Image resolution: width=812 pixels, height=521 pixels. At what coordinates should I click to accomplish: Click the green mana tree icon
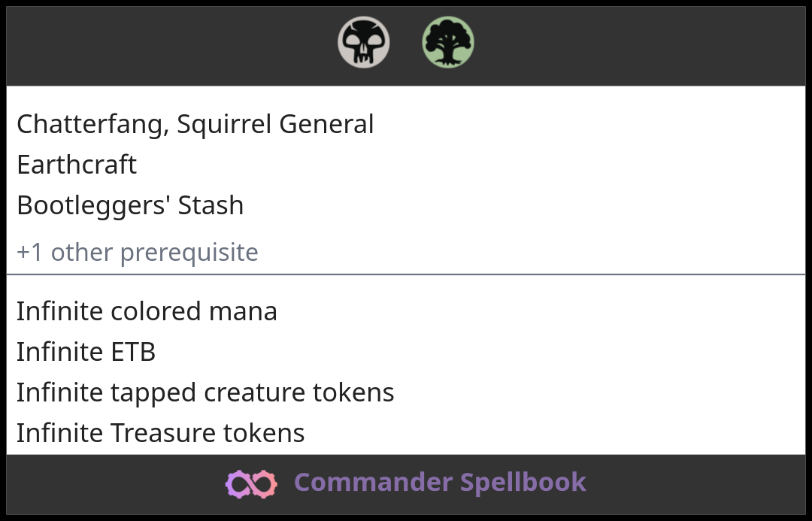point(448,43)
